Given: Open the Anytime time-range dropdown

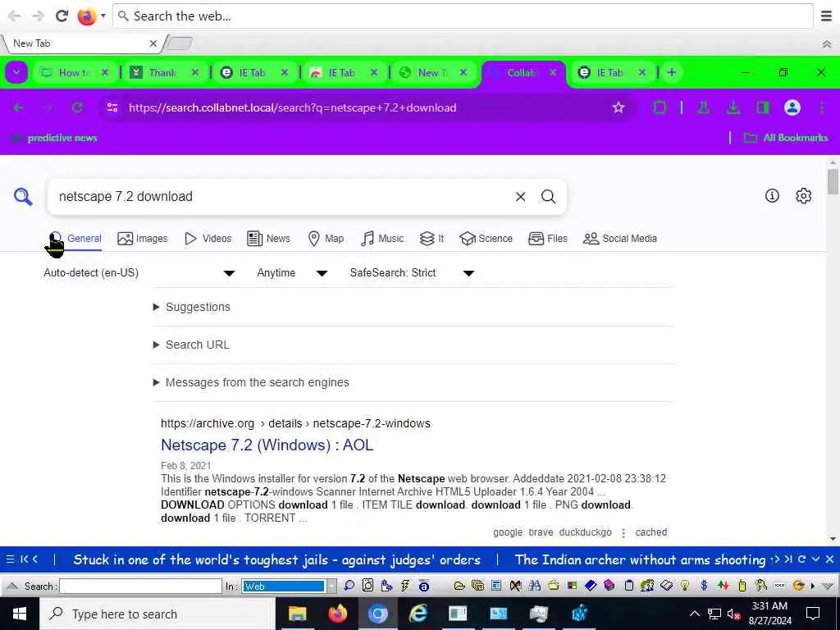Looking at the screenshot, I should tap(292, 272).
